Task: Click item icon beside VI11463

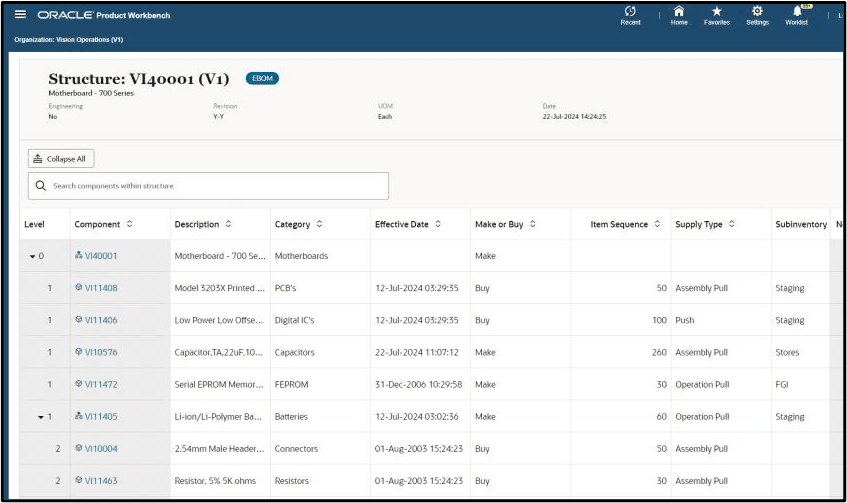Action: click(x=78, y=480)
